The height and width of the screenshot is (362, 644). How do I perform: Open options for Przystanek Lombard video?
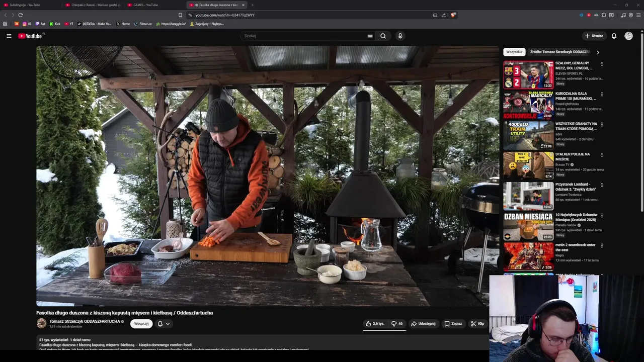coord(602,185)
